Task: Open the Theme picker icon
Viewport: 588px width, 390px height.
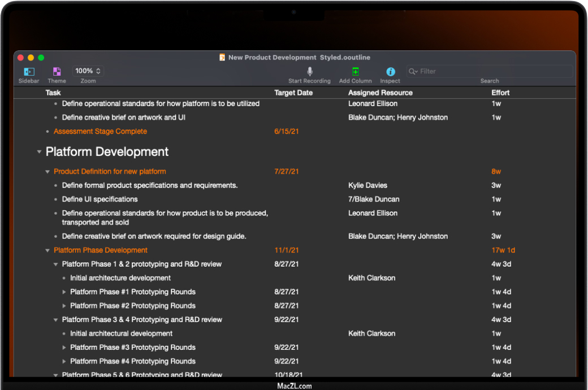Action: tap(57, 72)
